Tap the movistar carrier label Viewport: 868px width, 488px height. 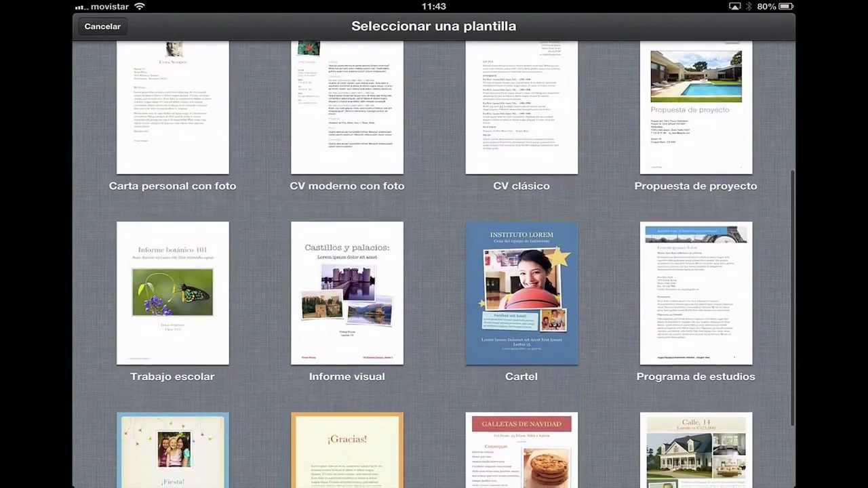point(110,6)
